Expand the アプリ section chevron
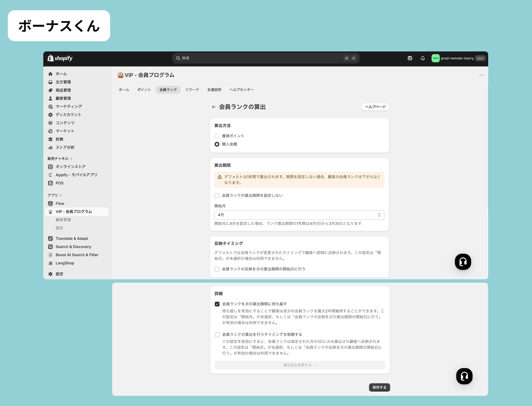The height and width of the screenshot is (406, 532). [x=61, y=195]
